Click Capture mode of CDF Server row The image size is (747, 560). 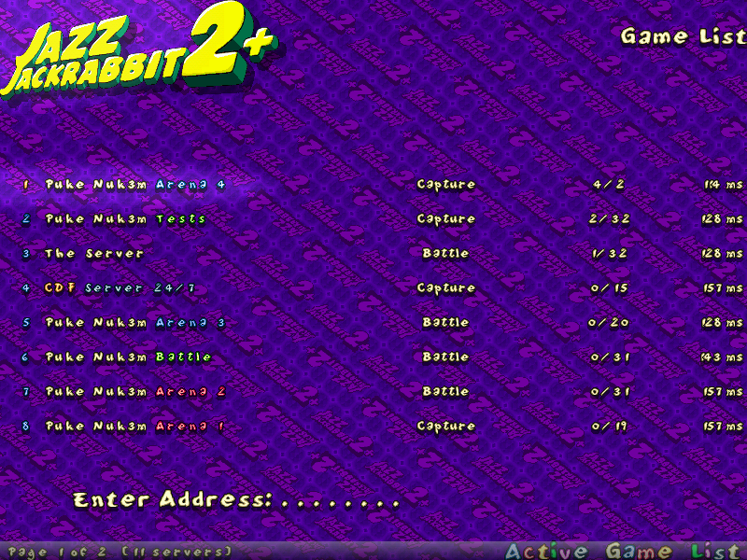pyautogui.click(x=446, y=288)
